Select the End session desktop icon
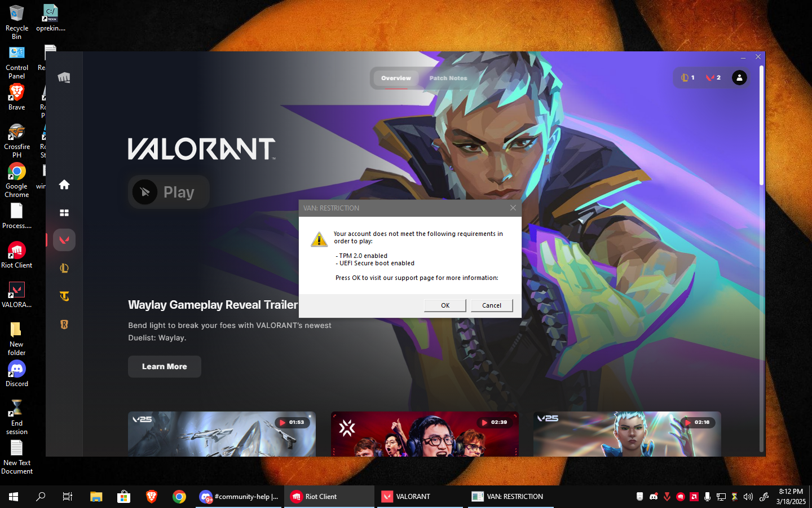812x508 pixels. tap(17, 417)
